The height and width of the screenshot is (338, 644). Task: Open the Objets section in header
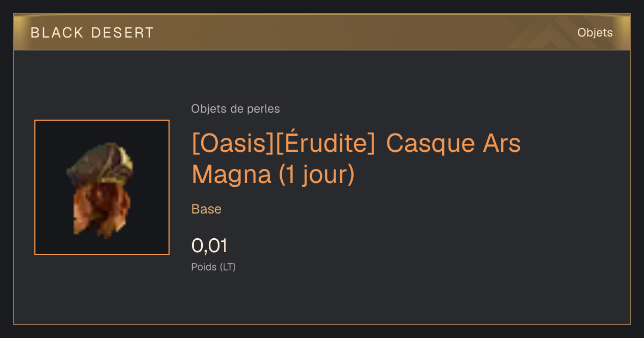click(x=595, y=33)
